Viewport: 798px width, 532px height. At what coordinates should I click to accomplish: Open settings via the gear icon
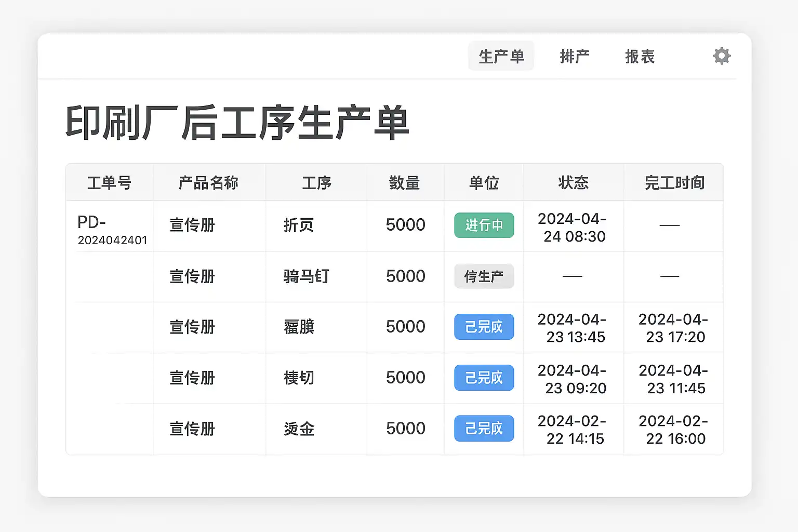point(721,56)
